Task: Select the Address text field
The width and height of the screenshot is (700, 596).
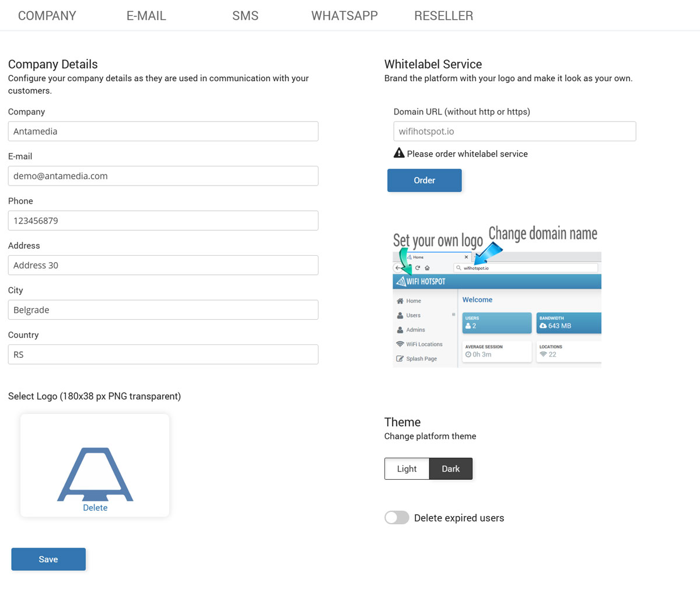Action: tap(163, 265)
